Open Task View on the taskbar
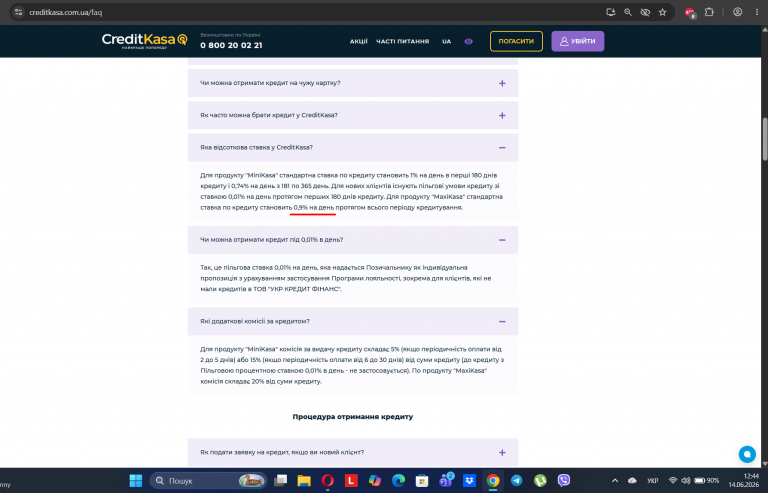Viewport: 768px width, 493px height. pyautogui.click(x=280, y=481)
